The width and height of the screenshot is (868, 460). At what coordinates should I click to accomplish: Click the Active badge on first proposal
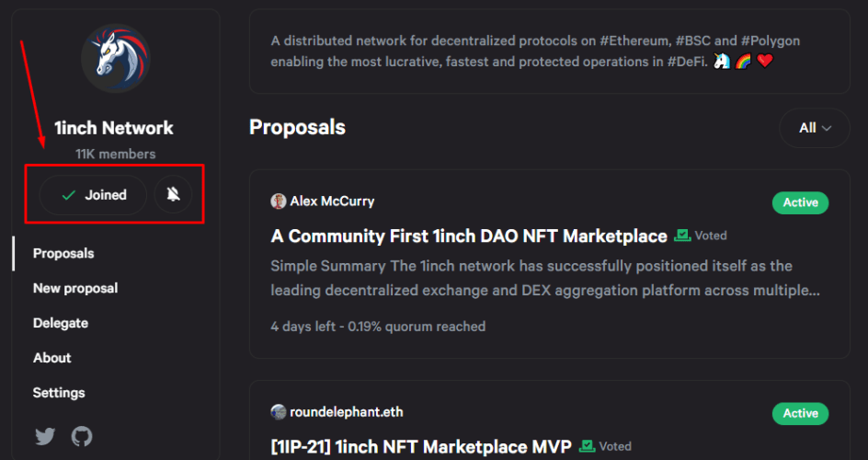801,202
